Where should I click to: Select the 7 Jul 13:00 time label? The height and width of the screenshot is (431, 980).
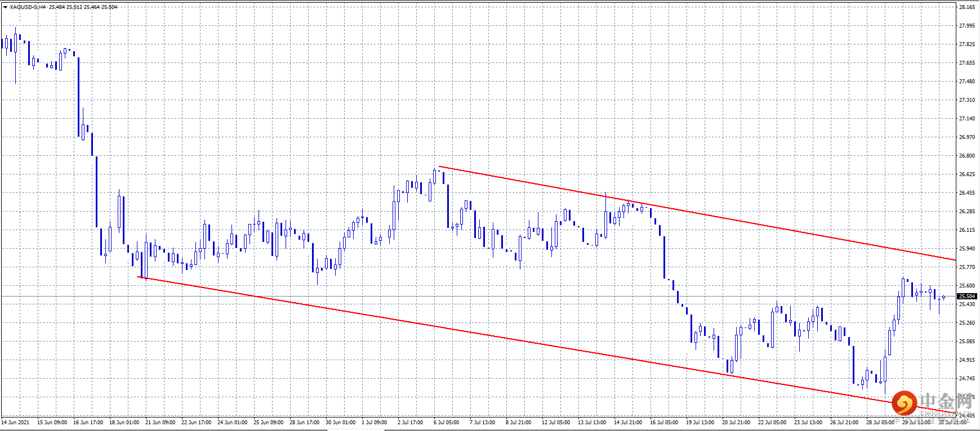pyautogui.click(x=482, y=423)
